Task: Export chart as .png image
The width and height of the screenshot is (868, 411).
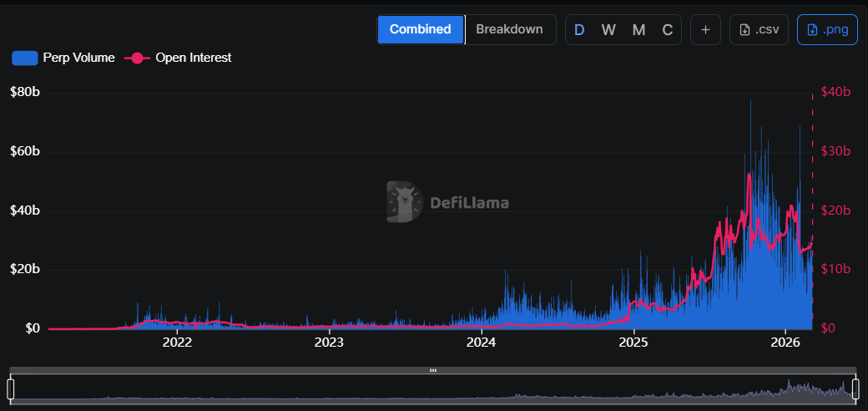Action: tap(827, 29)
